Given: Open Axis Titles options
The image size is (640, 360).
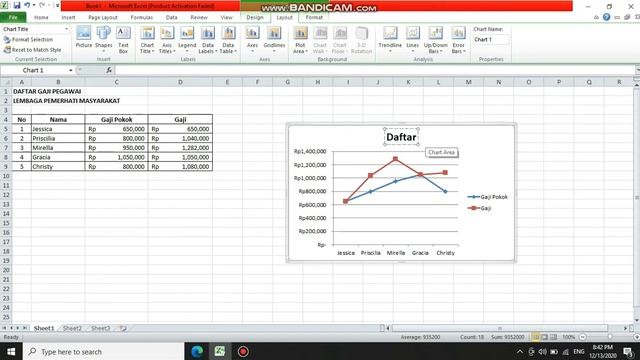Looking at the screenshot, I should tap(167, 40).
